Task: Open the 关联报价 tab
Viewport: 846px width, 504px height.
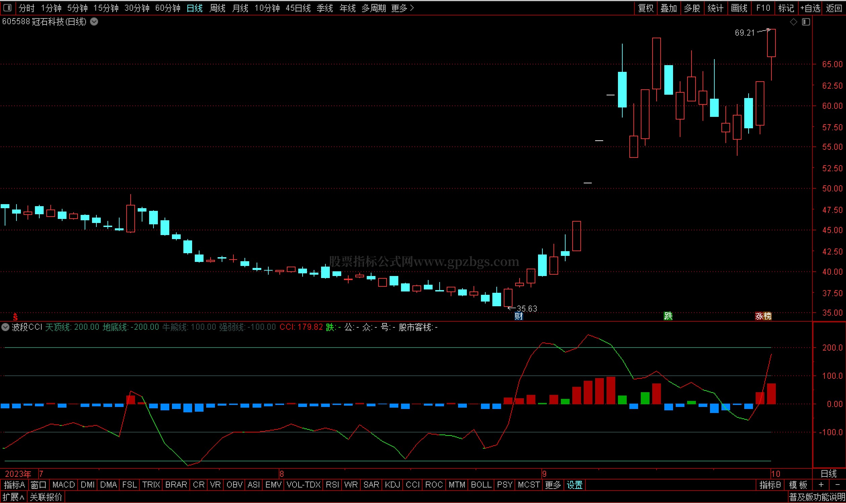Action: (46, 498)
